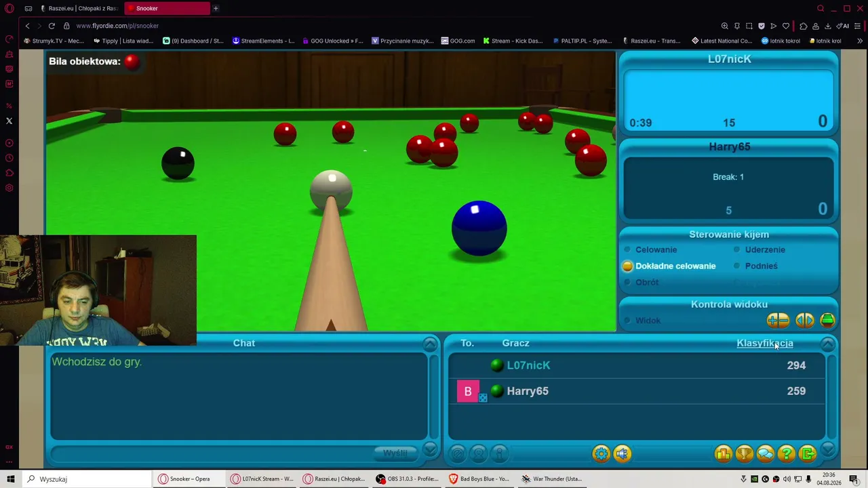Viewport: 868px width, 488px height.
Task: Click the streamer webcam overlay
Action: [x=98, y=291]
